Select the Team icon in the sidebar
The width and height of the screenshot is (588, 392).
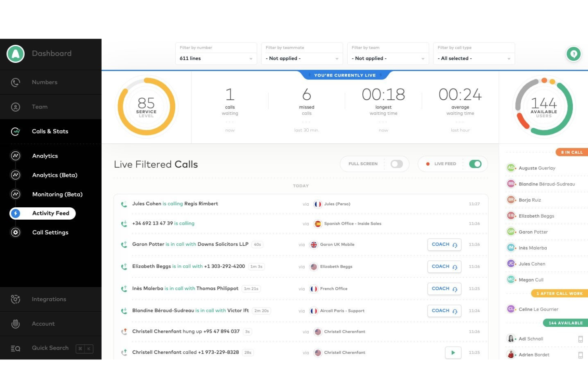[15, 107]
